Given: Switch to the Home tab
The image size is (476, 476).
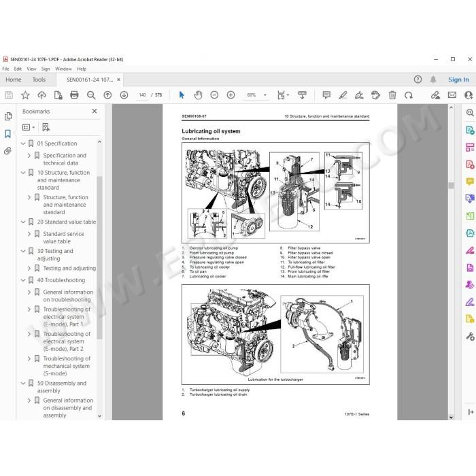Looking at the screenshot, I should click(x=14, y=80).
